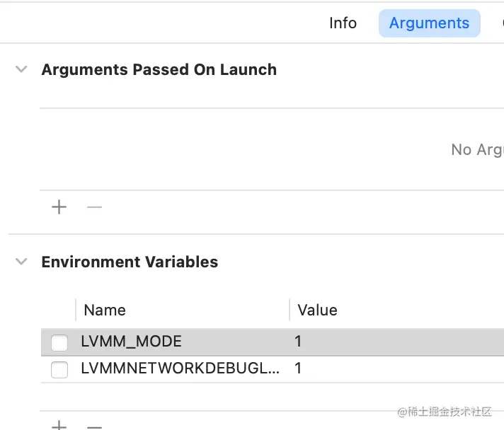Remove selected environment variable with minus
The width and height of the screenshot is (504, 430).
point(94,426)
